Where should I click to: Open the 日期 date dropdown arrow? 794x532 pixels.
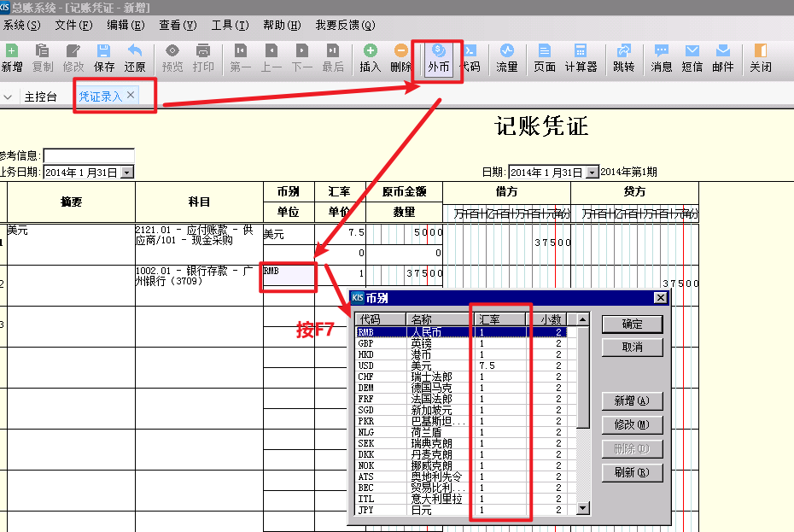tap(592, 172)
